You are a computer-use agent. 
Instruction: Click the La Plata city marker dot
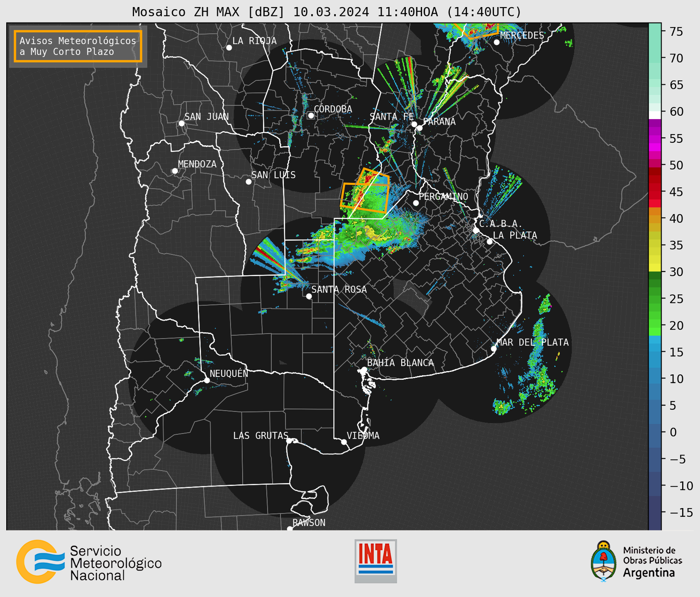pyautogui.click(x=490, y=242)
